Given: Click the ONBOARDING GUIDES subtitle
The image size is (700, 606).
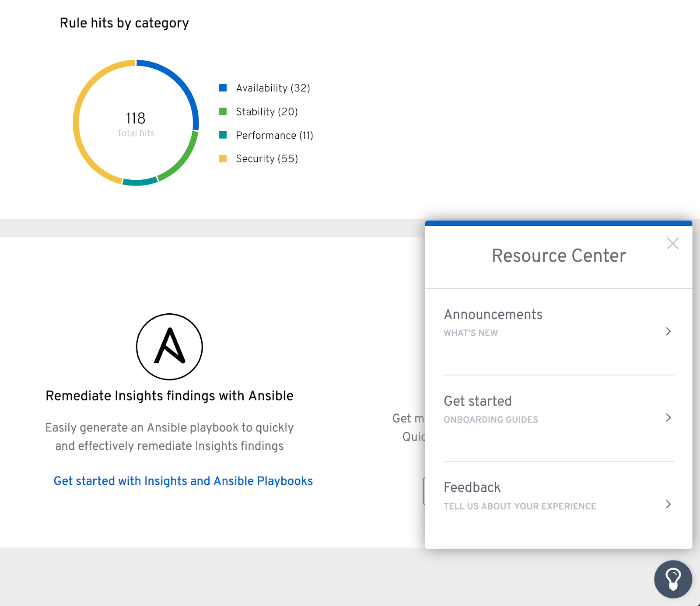Looking at the screenshot, I should pyautogui.click(x=491, y=420).
